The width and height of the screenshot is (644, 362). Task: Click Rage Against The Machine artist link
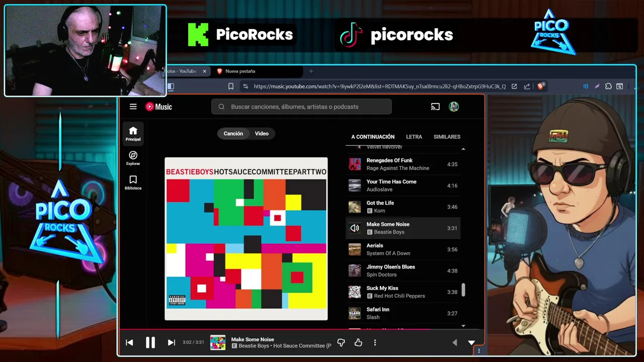point(397,168)
